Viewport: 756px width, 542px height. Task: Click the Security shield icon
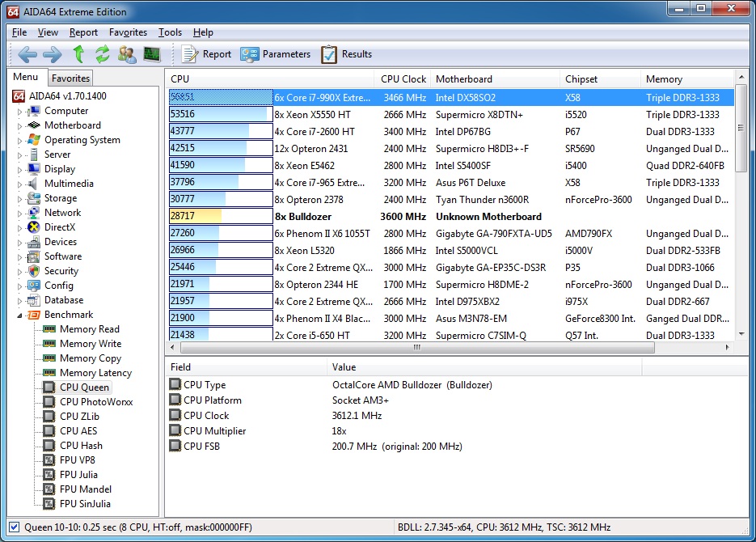click(34, 271)
